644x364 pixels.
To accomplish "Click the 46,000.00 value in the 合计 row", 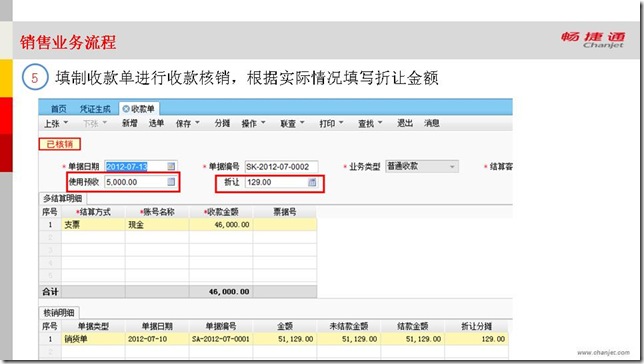I will click(229, 292).
